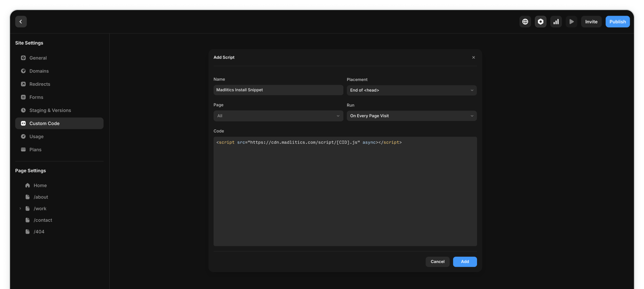644x289 pixels.
Task: Click inside the Code editor area
Action: click(345, 191)
